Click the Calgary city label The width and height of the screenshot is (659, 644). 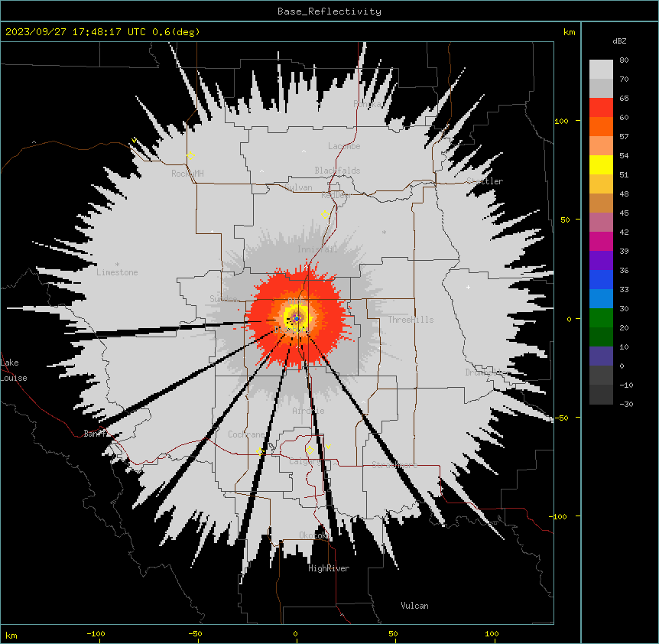pyautogui.click(x=305, y=461)
